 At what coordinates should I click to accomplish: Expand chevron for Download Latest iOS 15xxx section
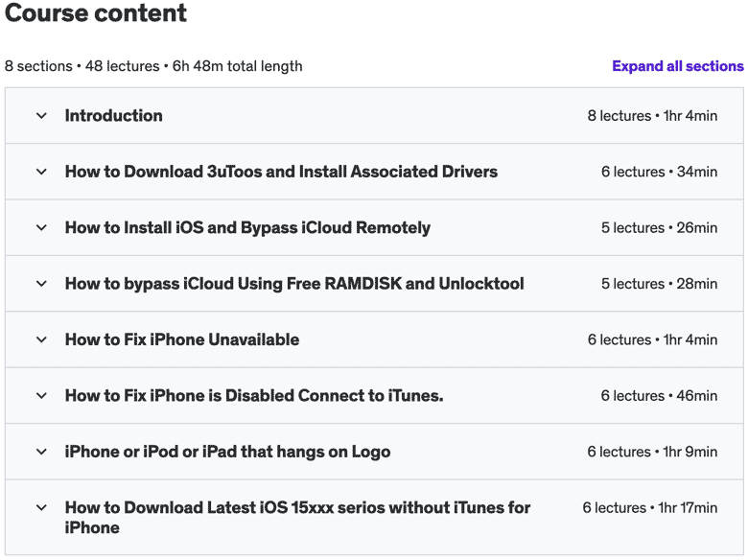tap(41, 507)
